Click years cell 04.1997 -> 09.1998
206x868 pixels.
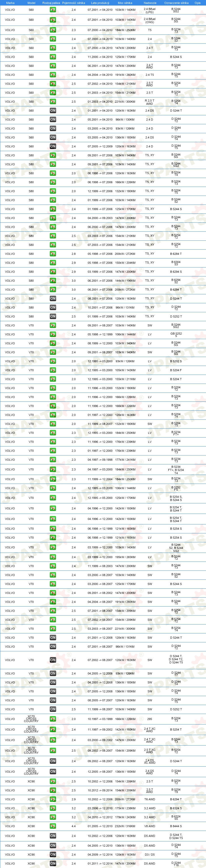(x=100, y=460)
